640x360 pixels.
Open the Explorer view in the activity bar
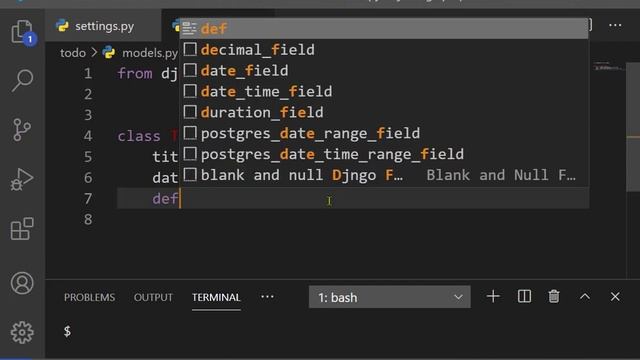click(22, 32)
